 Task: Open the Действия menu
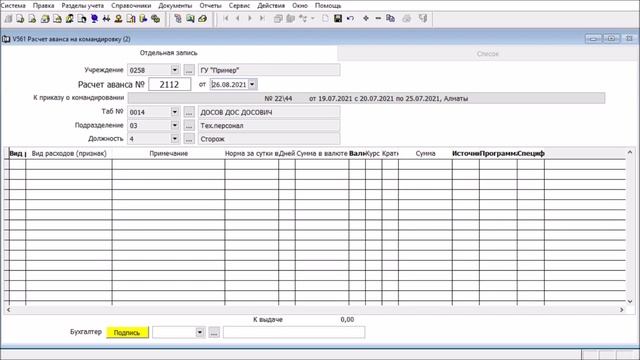tap(271, 5)
